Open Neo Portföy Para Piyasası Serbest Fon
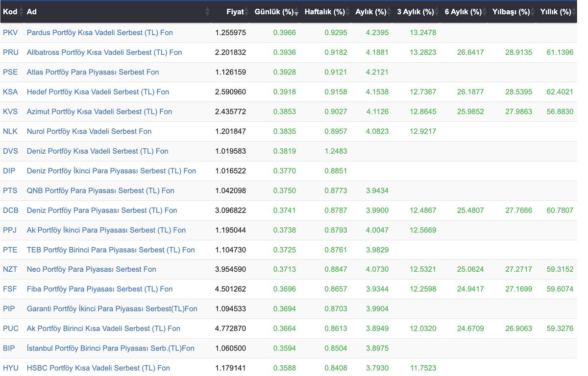 tap(92, 269)
